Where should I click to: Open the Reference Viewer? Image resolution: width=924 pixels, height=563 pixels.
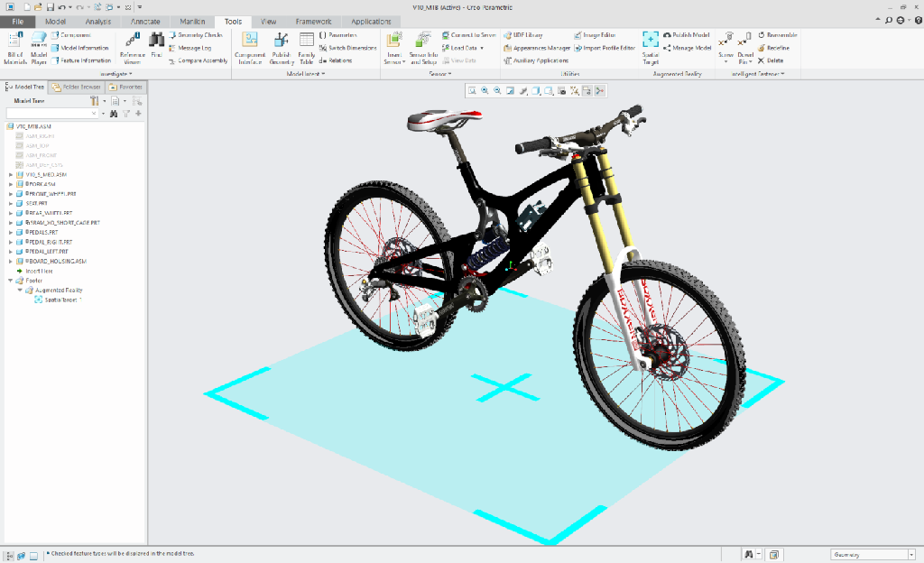point(132,47)
